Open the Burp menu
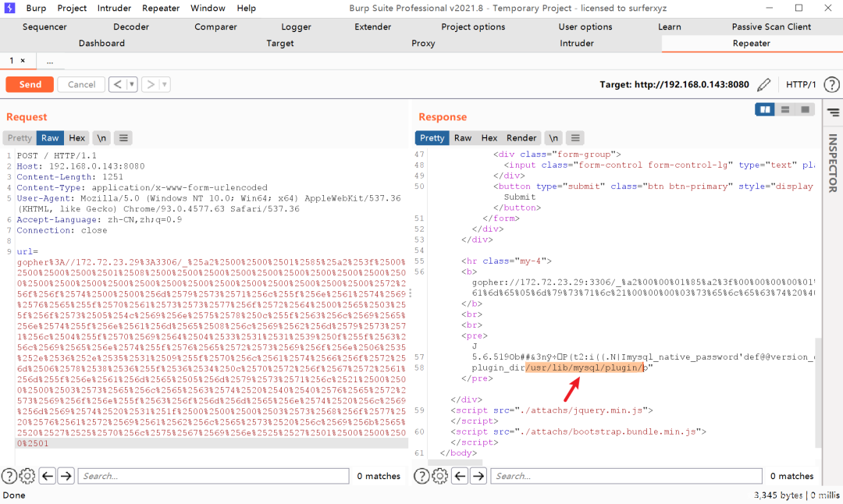This screenshot has width=843, height=504. 36,8
